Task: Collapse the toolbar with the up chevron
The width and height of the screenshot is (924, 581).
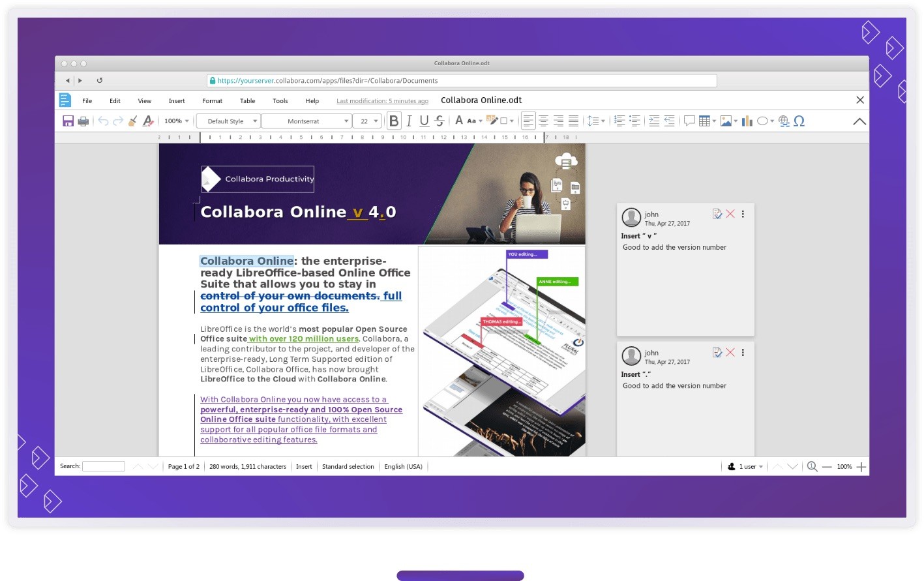Action: click(859, 121)
